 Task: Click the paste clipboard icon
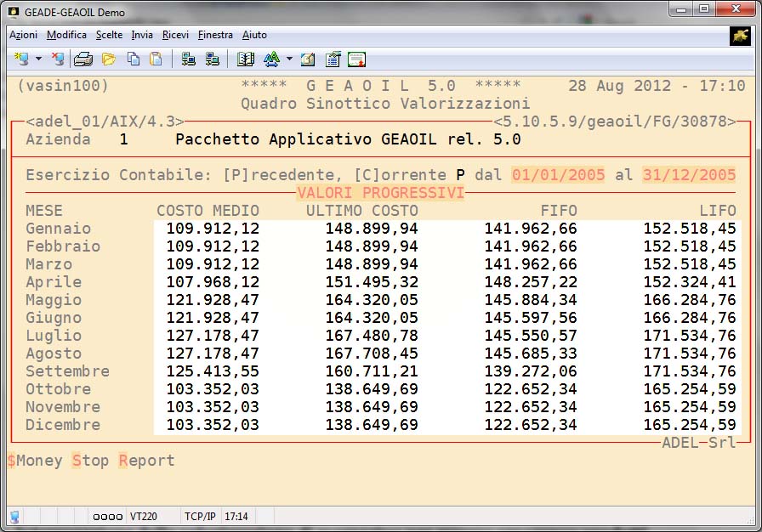click(156, 59)
